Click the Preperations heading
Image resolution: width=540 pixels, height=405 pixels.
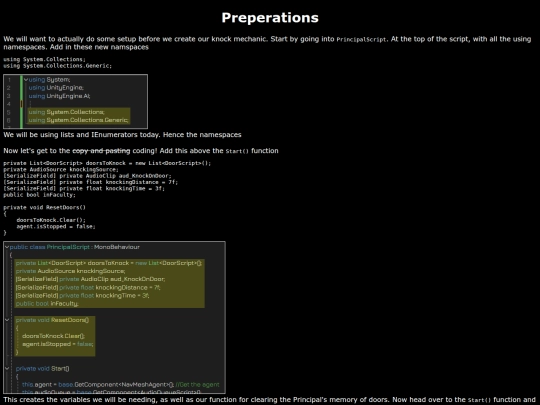coord(270,18)
